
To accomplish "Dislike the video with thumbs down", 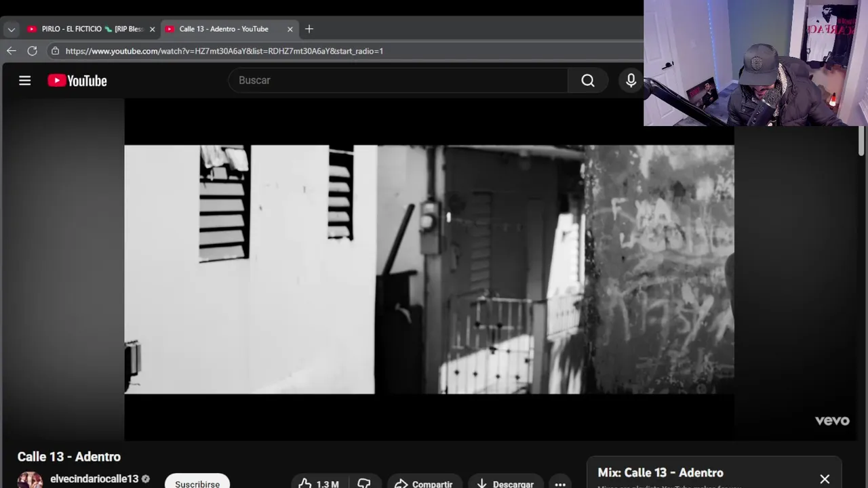I will pos(364,483).
